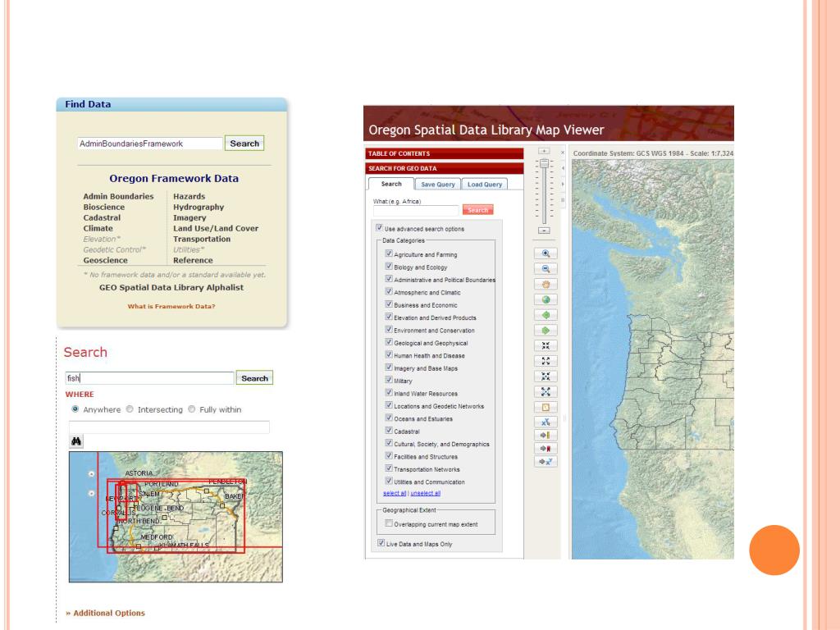Open the Geoscience framework link
Screen dimensions: 840x630
106,260
